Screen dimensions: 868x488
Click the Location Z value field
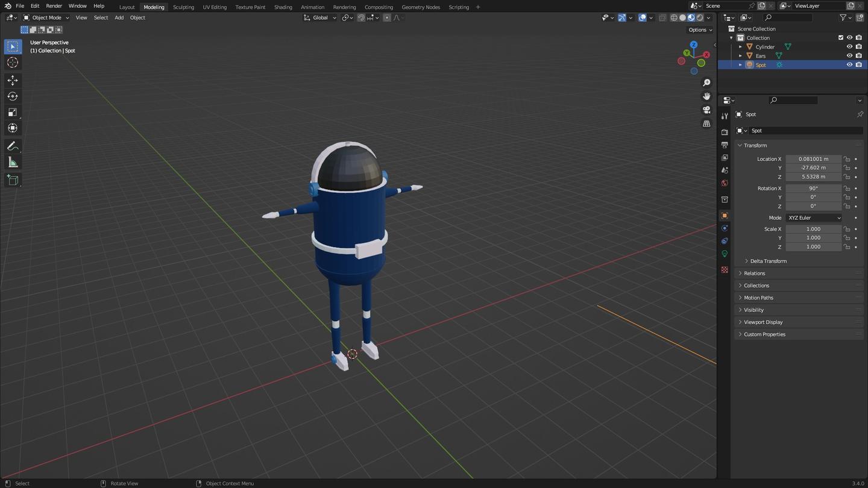814,177
